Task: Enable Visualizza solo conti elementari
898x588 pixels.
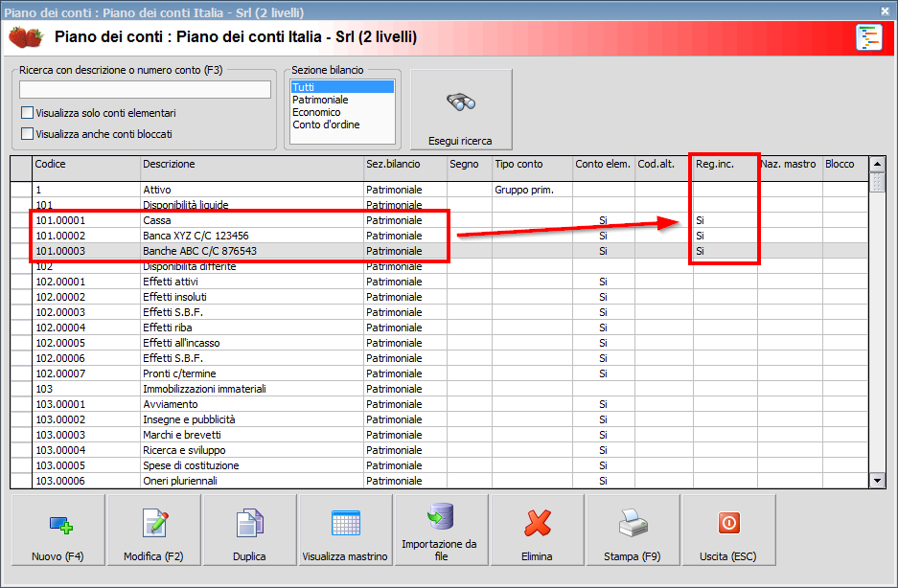Action: pyautogui.click(x=28, y=112)
